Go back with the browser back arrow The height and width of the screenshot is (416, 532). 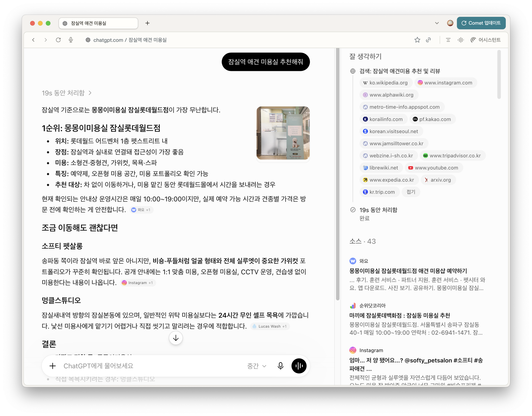[33, 40]
